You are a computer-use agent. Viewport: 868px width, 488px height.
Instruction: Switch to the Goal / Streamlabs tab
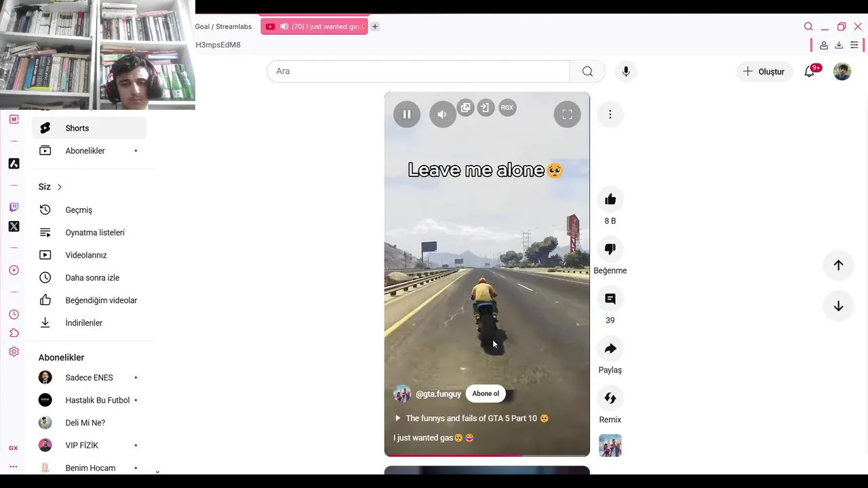(x=223, y=26)
